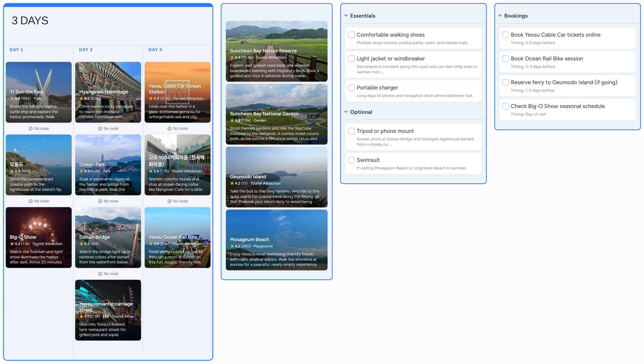This screenshot has width=644, height=364.
Task: Click the No route icon below Hyangiram Hermitage
Action: click(x=100, y=128)
